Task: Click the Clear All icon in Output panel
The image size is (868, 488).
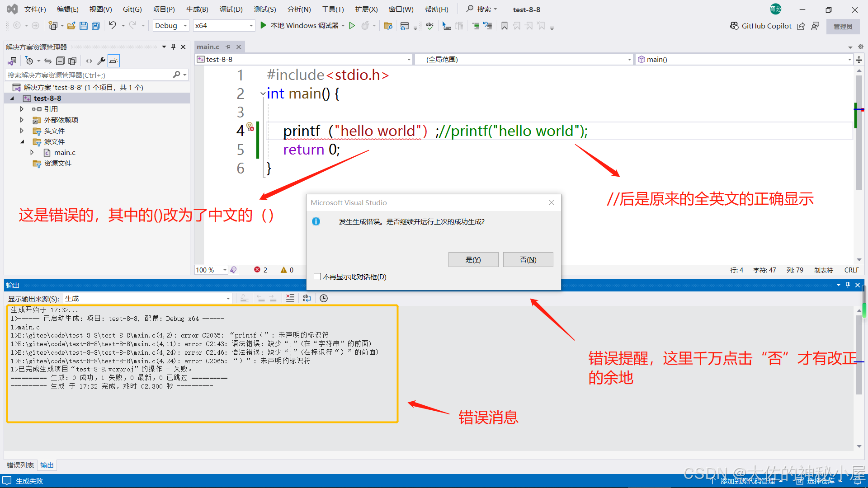Action: pyautogui.click(x=290, y=298)
